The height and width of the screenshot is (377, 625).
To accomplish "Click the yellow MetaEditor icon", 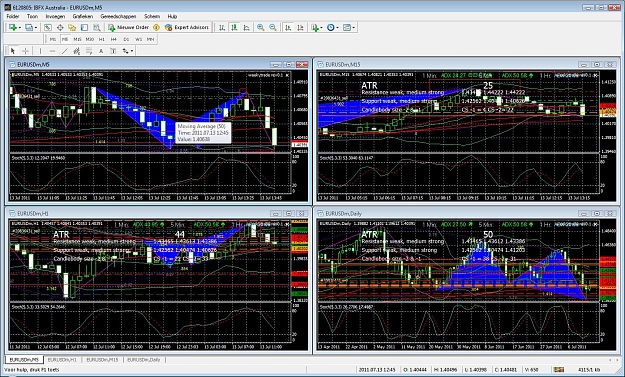I will click(x=156, y=27).
